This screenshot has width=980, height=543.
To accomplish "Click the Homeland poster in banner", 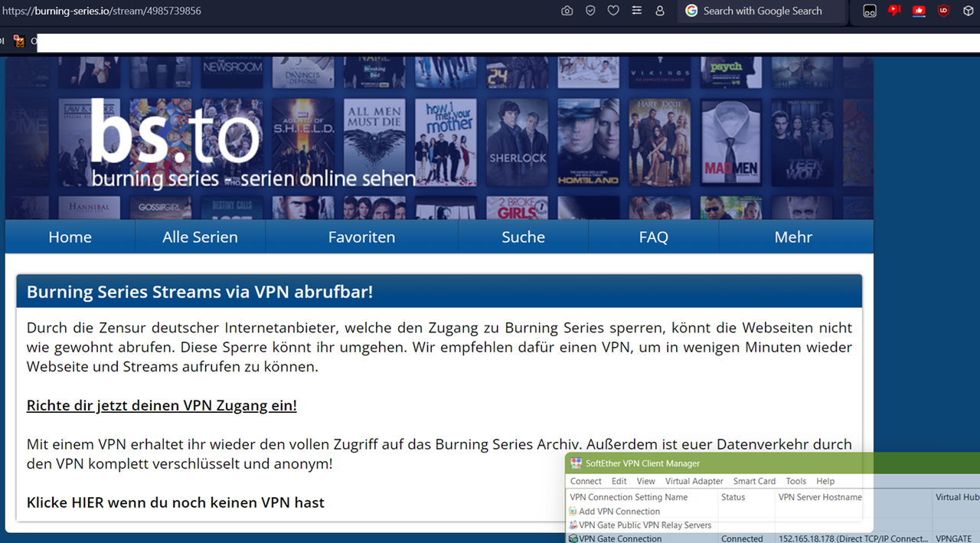I will tap(588, 142).
